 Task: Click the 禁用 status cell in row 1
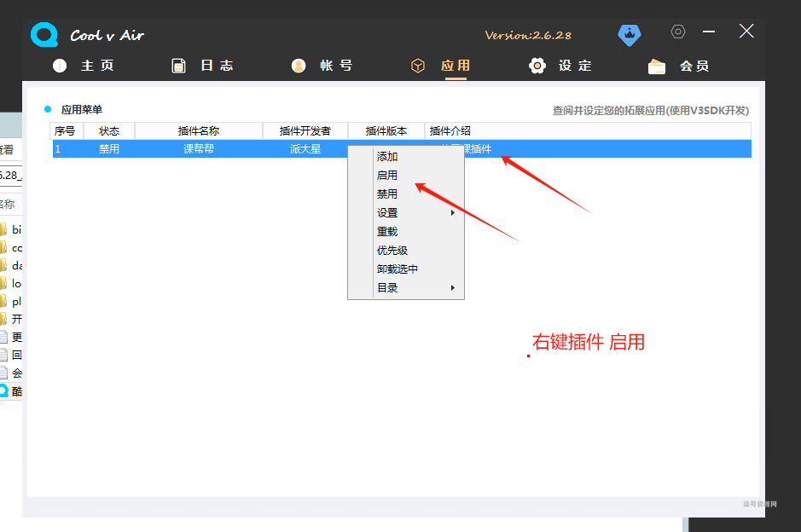coord(109,148)
